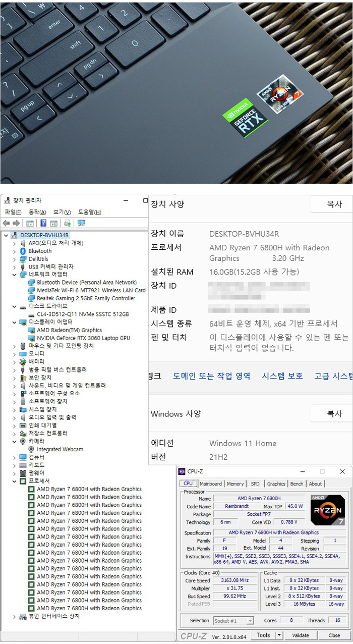This screenshot has height=644, width=353.
Task: Collapse the 카메라 category
Action: (14, 441)
